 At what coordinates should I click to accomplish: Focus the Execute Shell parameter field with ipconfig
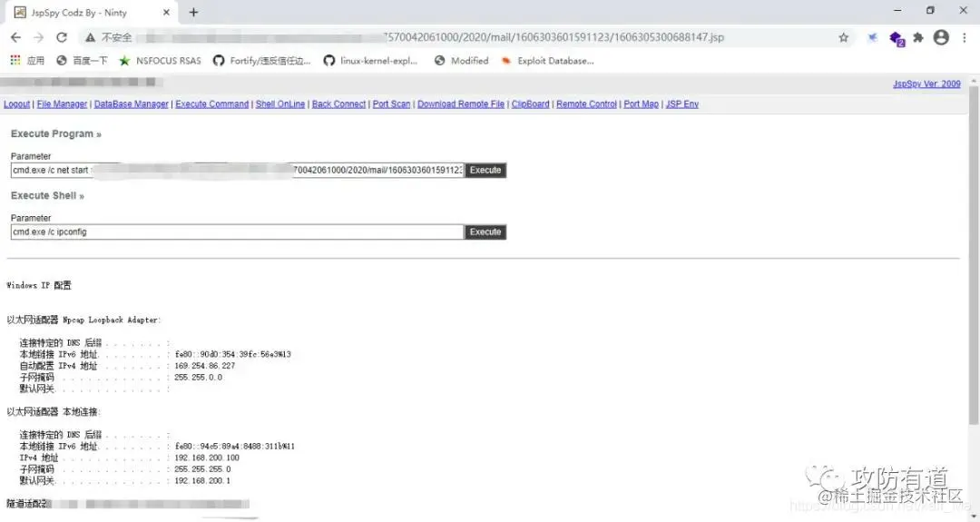tap(237, 231)
